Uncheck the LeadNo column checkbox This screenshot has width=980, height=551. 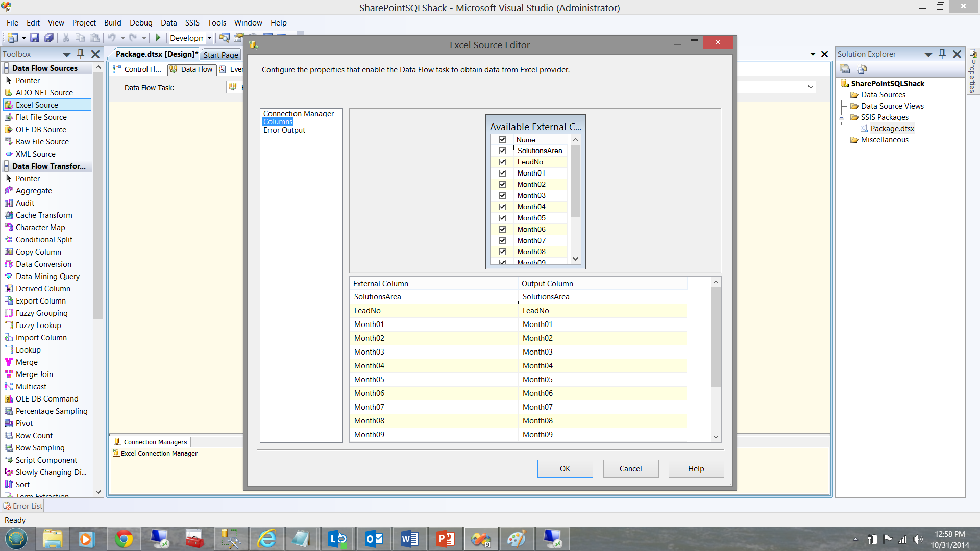coord(502,162)
